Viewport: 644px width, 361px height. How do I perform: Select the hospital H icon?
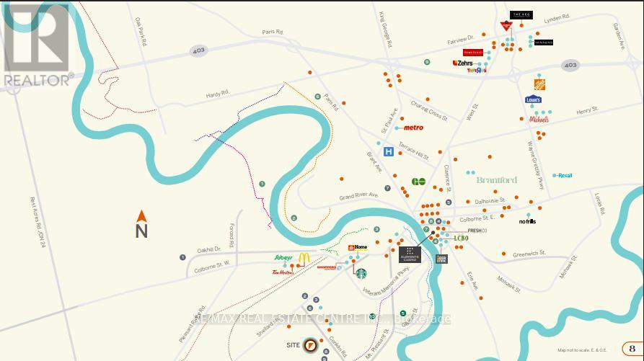pos(388,152)
